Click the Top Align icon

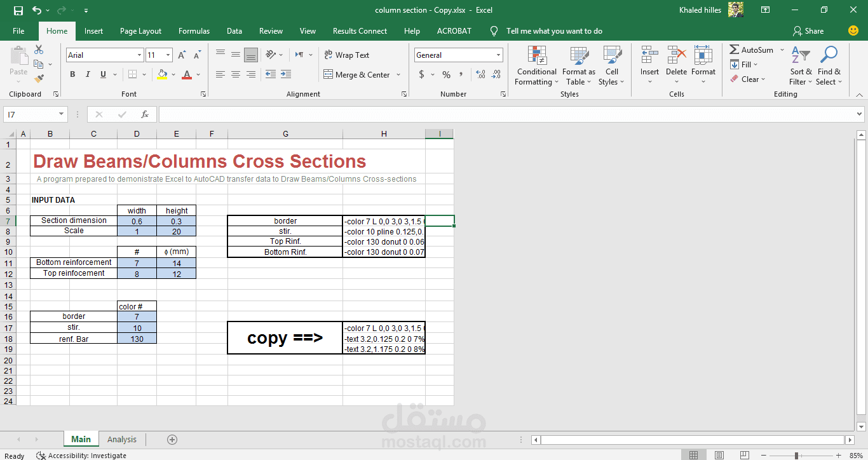click(220, 55)
